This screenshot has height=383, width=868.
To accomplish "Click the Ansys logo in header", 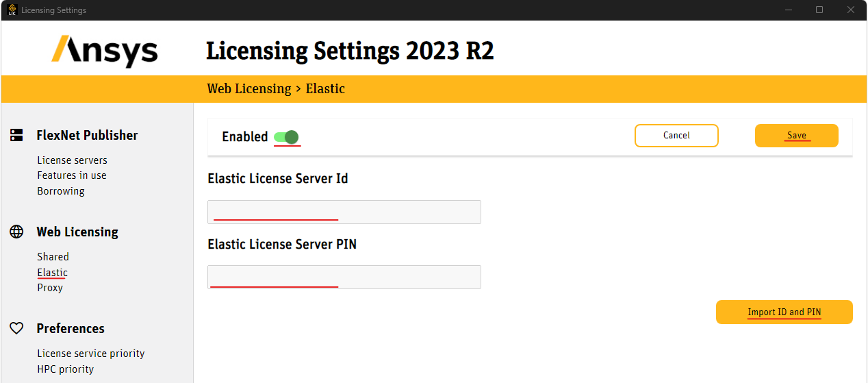I will click(105, 51).
